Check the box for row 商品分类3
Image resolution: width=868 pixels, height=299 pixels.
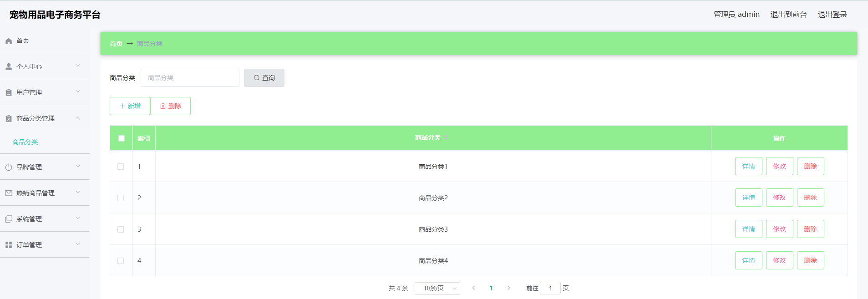click(121, 229)
